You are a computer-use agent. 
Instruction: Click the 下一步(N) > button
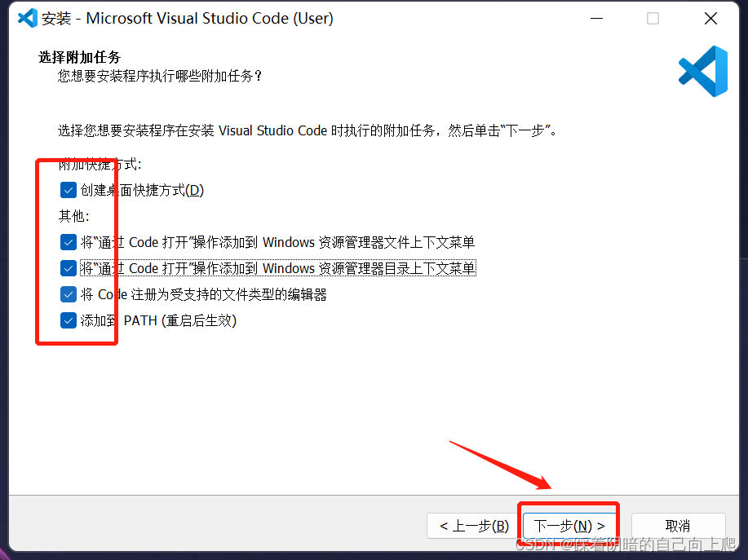click(x=569, y=526)
